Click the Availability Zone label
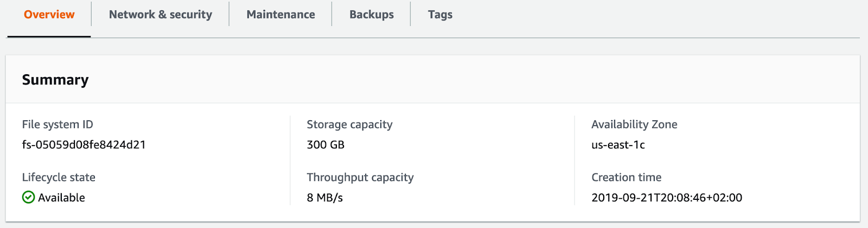 (x=634, y=125)
